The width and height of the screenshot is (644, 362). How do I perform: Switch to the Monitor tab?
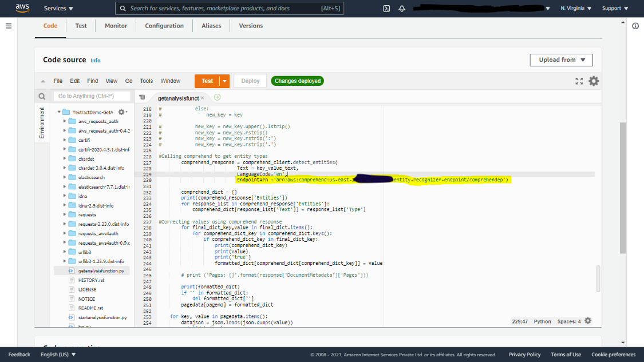point(116,25)
